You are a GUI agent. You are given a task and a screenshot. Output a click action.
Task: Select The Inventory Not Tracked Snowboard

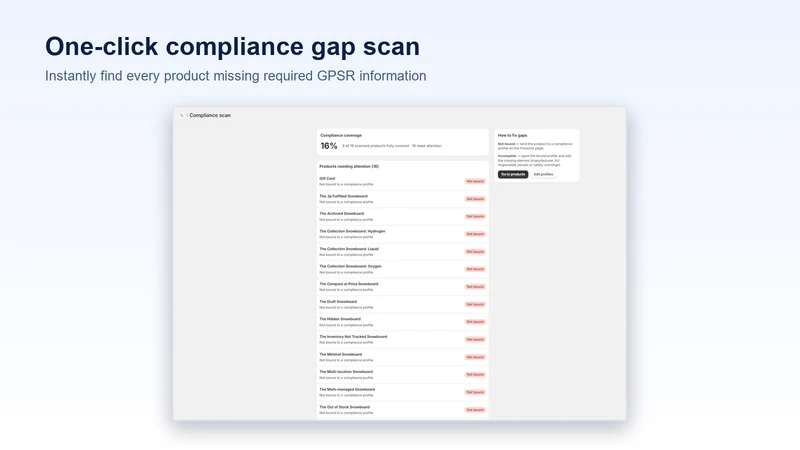[x=402, y=339]
